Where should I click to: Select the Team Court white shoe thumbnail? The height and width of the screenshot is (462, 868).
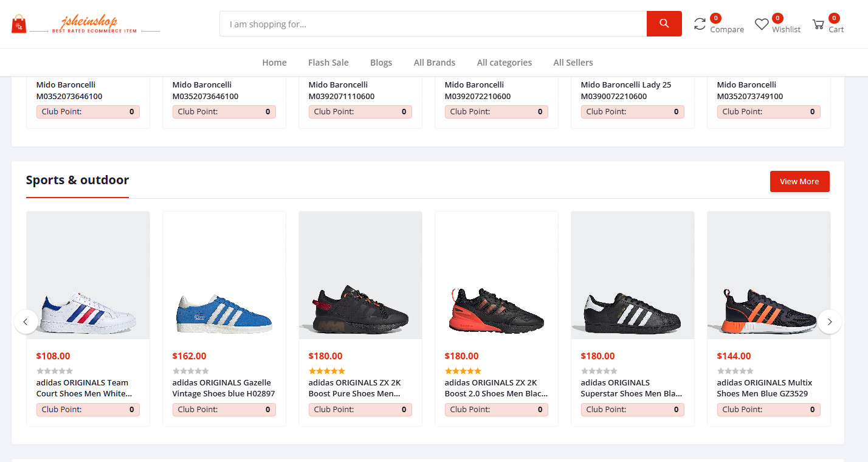[x=88, y=275]
